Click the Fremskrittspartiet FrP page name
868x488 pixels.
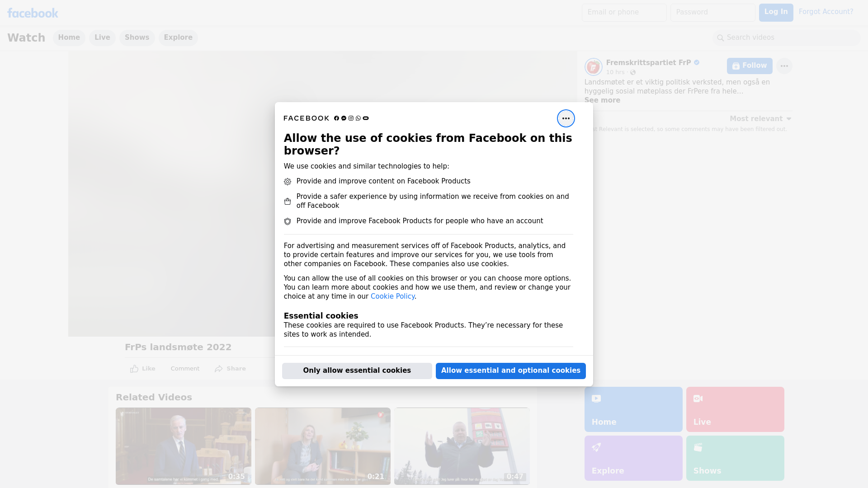648,63
